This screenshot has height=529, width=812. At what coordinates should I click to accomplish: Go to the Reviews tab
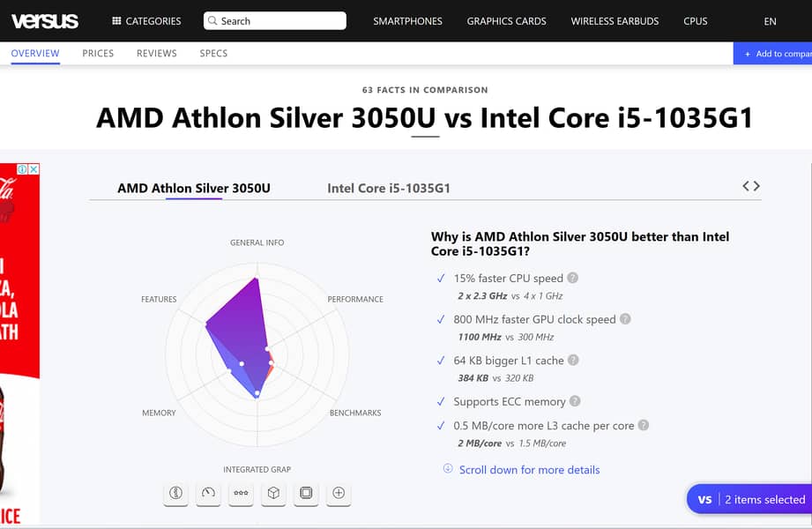157,54
